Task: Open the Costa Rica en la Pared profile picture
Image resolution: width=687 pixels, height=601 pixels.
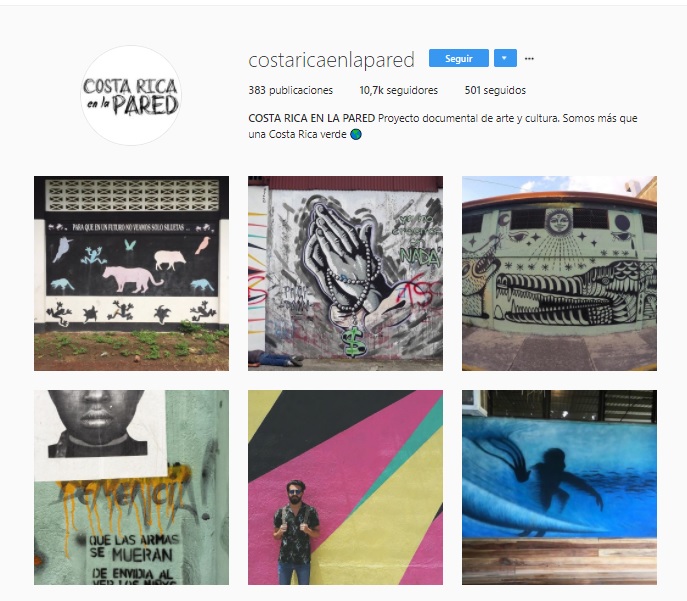Action: pyautogui.click(x=131, y=95)
